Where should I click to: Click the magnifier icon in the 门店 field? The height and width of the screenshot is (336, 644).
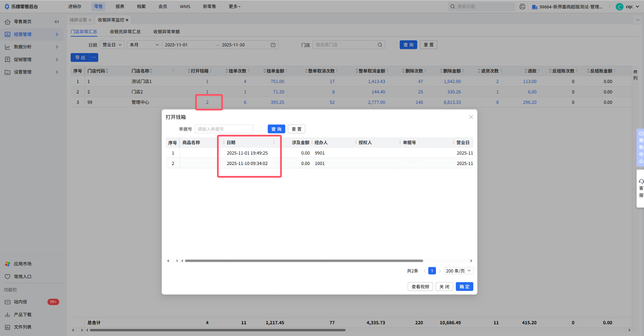click(x=380, y=45)
